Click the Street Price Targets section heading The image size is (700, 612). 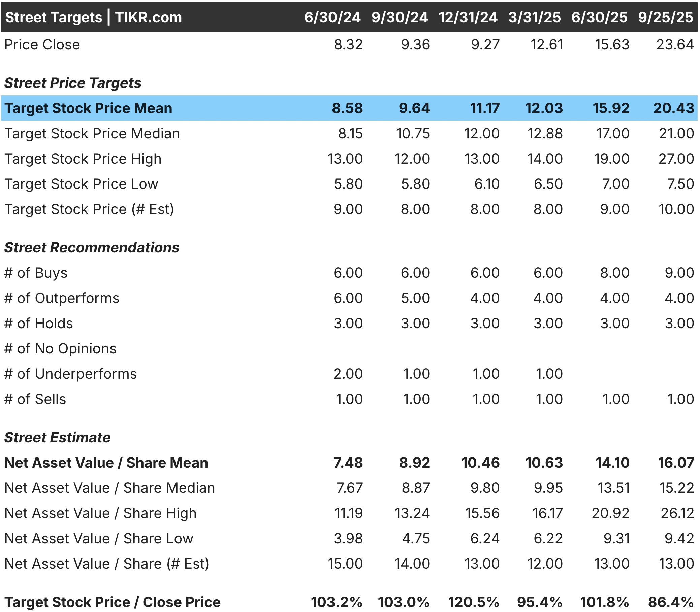point(72,83)
